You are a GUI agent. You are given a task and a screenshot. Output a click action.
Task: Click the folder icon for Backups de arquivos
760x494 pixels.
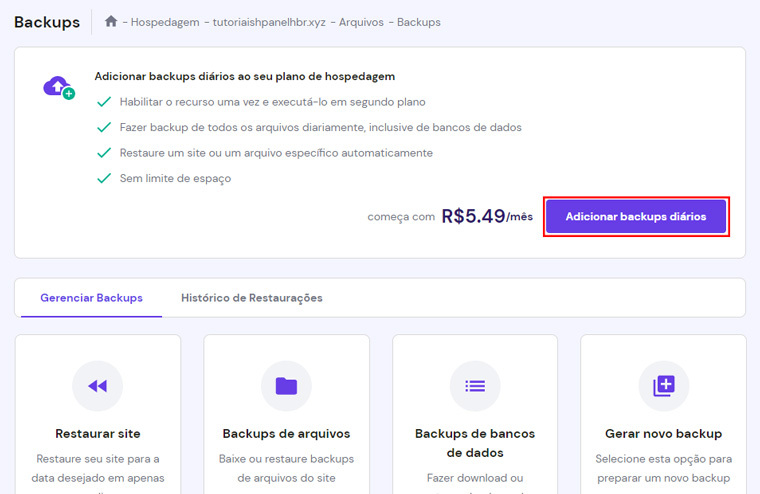[x=286, y=386]
